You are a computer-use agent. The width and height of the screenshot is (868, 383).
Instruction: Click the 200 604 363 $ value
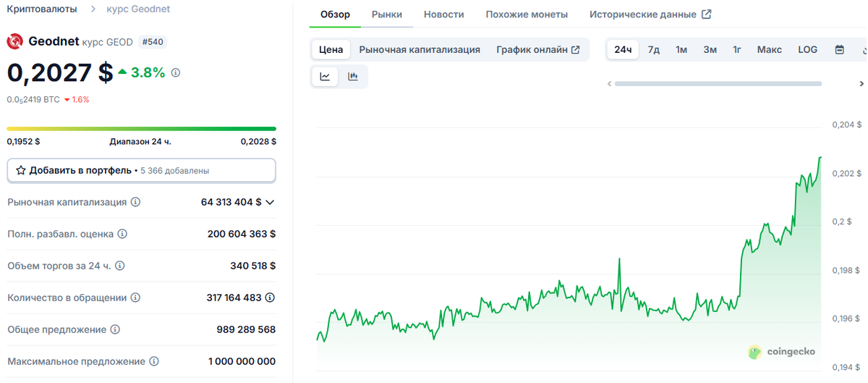[x=242, y=235]
